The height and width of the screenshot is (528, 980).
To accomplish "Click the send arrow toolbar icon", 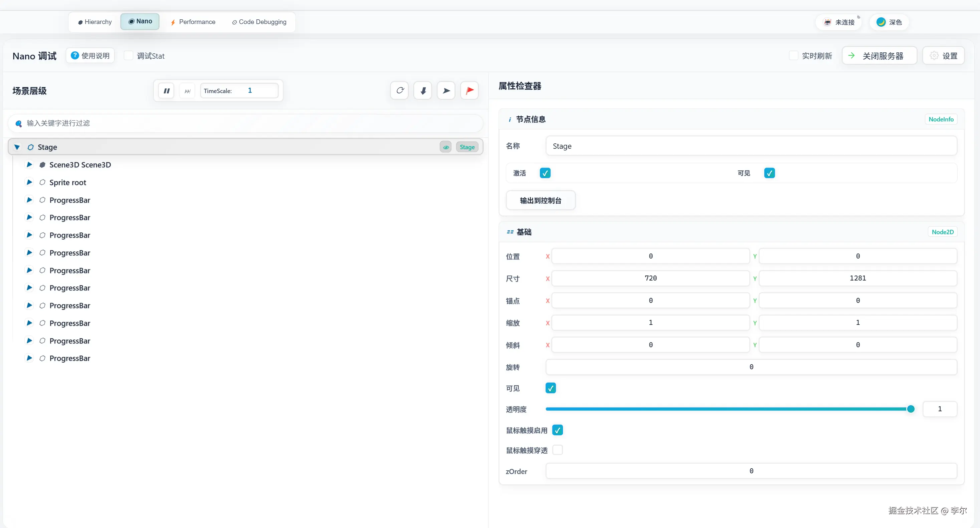I will pyautogui.click(x=446, y=90).
